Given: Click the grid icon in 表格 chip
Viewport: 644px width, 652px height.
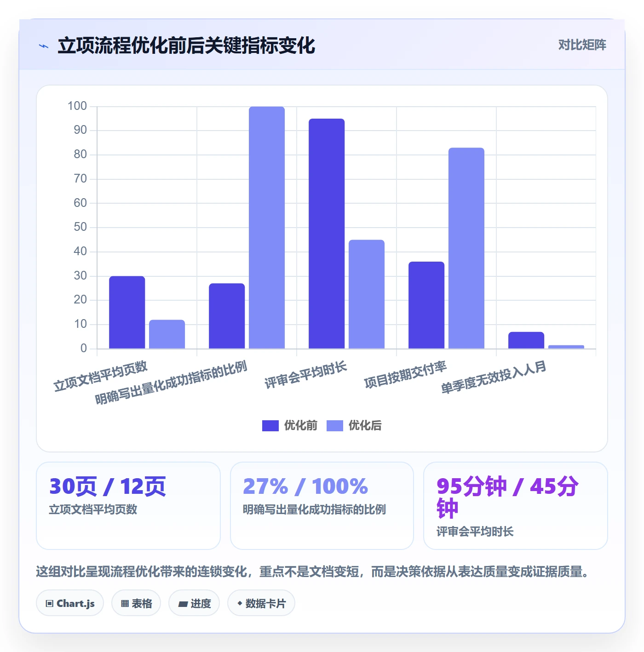Looking at the screenshot, I should [x=125, y=603].
